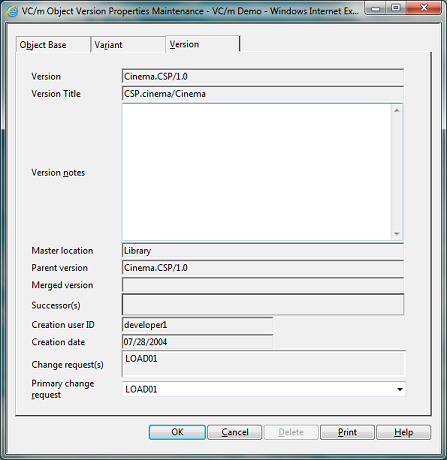
Task: Click the empty Successor(s) field
Action: click(x=263, y=304)
